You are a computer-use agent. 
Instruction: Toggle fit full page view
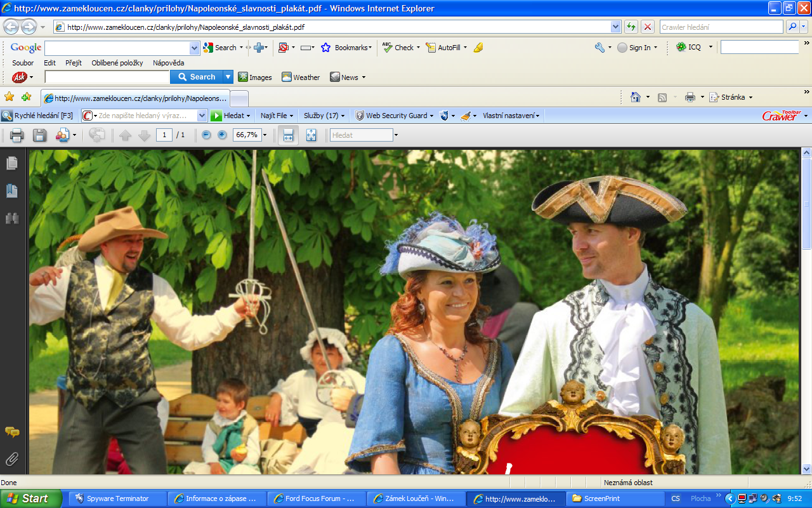(311, 135)
